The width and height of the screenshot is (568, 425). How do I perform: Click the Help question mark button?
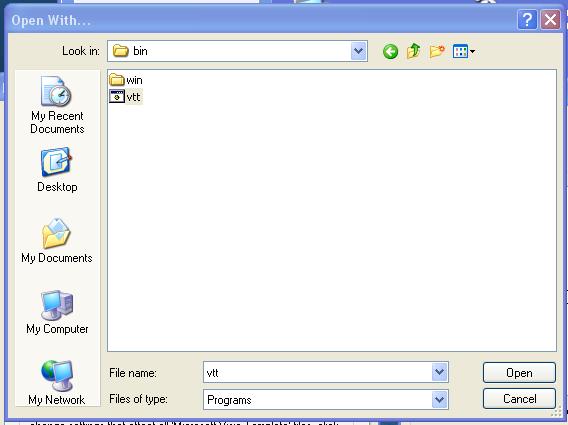pos(527,19)
